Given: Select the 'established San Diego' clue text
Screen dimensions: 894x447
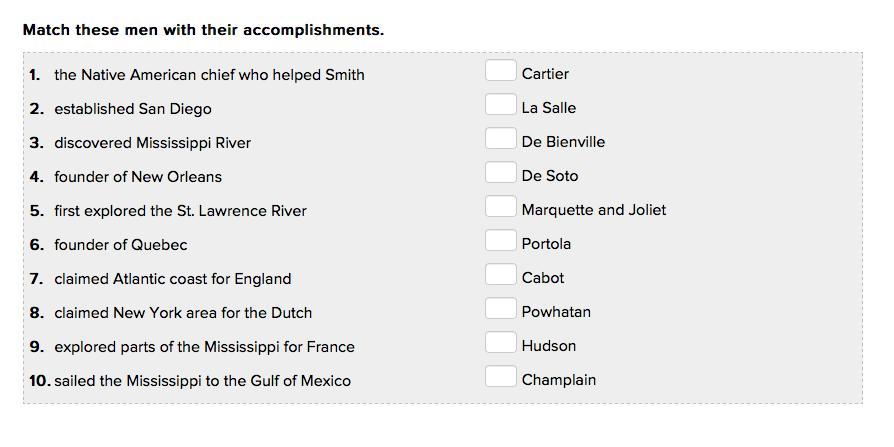Looking at the screenshot, I should click(x=133, y=109).
